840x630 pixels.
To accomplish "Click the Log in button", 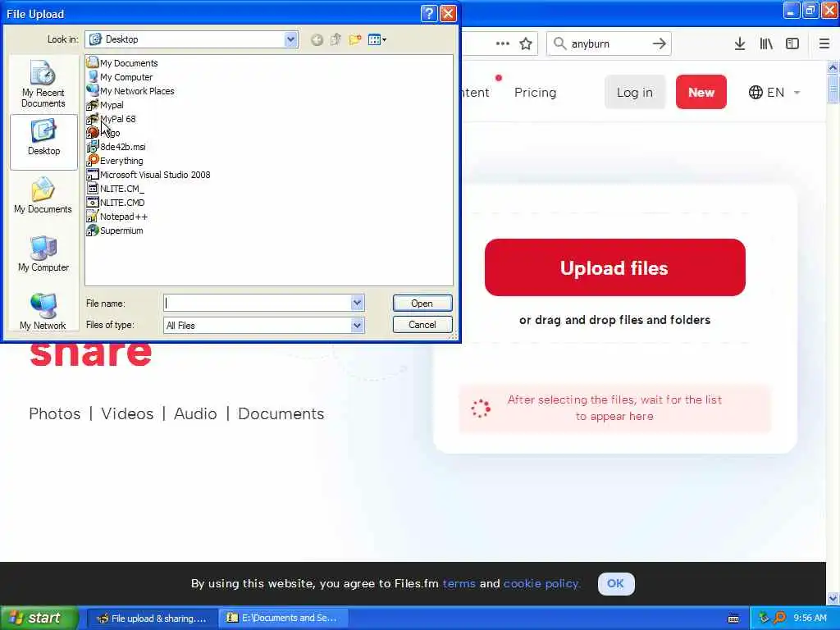I will [x=635, y=92].
